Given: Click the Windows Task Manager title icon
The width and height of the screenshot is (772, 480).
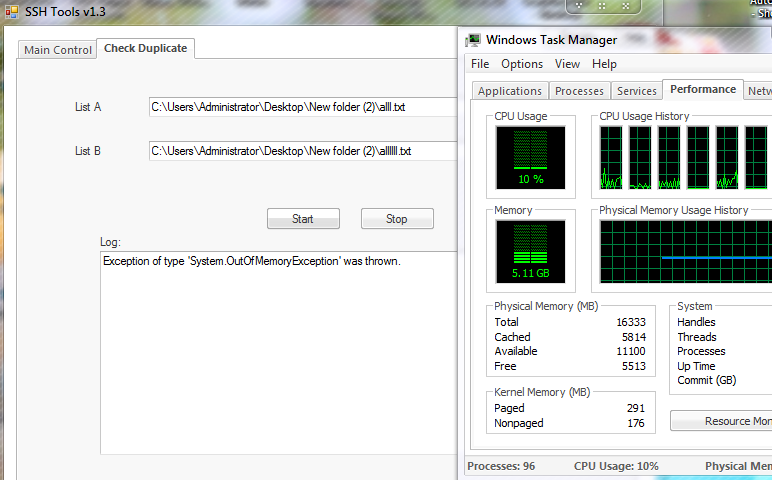Looking at the screenshot, I should [474, 40].
